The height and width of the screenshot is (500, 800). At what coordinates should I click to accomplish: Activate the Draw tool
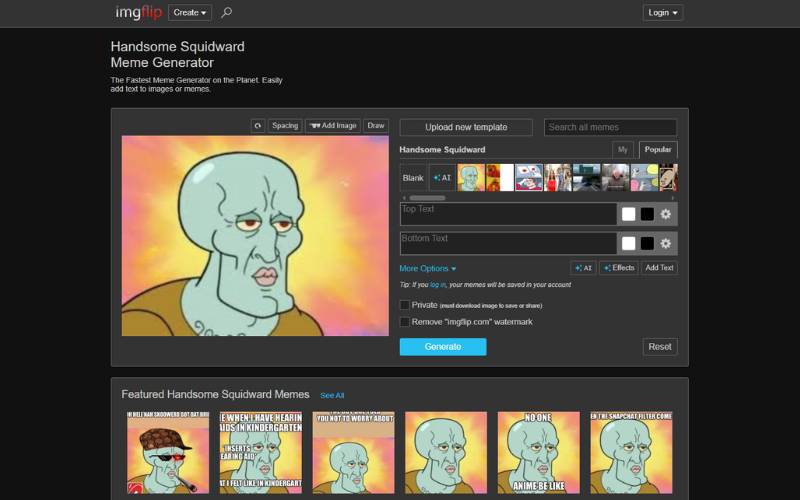(x=376, y=126)
